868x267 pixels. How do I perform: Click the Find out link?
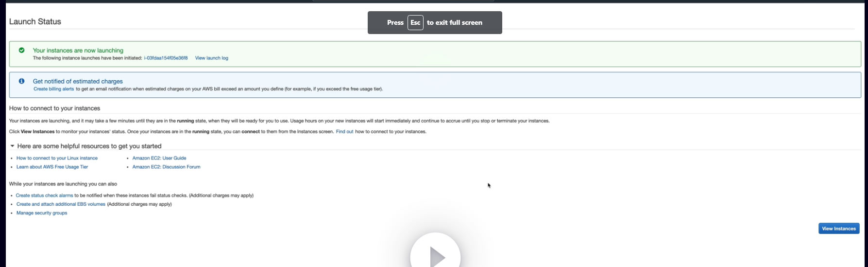point(344,132)
